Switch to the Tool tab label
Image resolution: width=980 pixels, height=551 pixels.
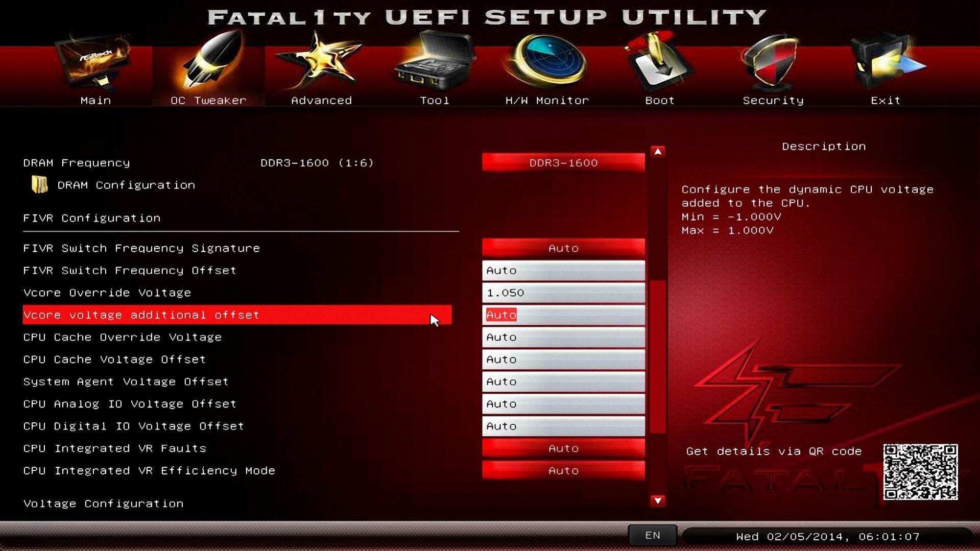tap(435, 101)
